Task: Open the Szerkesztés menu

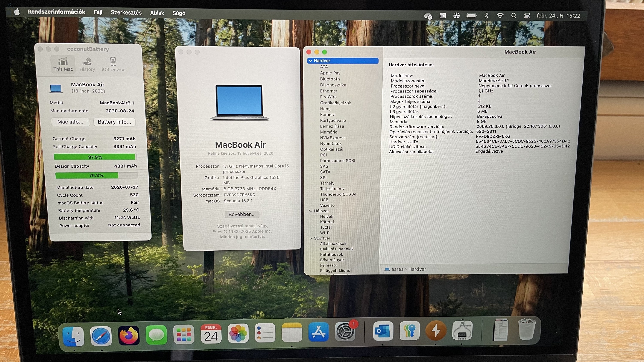Action: point(126,12)
